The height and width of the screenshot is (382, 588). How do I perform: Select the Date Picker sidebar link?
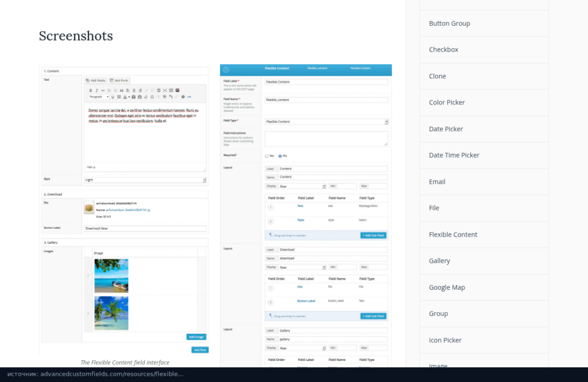(483, 129)
